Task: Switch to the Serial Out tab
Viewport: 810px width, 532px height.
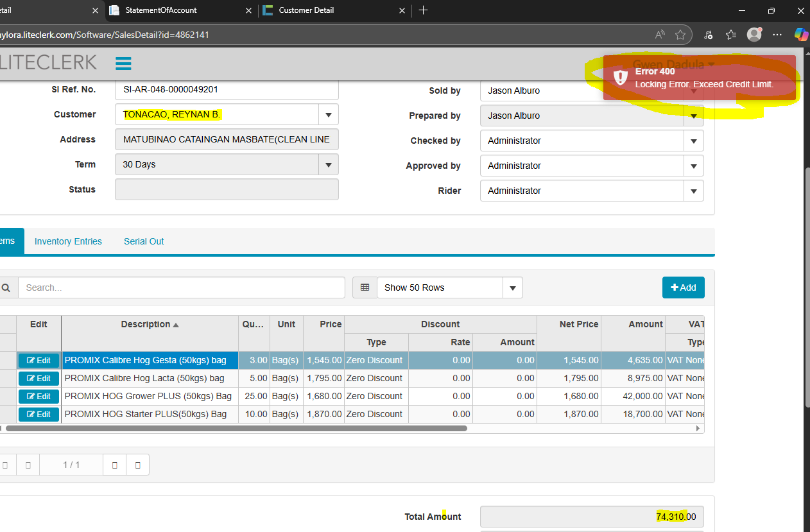Action: point(144,241)
